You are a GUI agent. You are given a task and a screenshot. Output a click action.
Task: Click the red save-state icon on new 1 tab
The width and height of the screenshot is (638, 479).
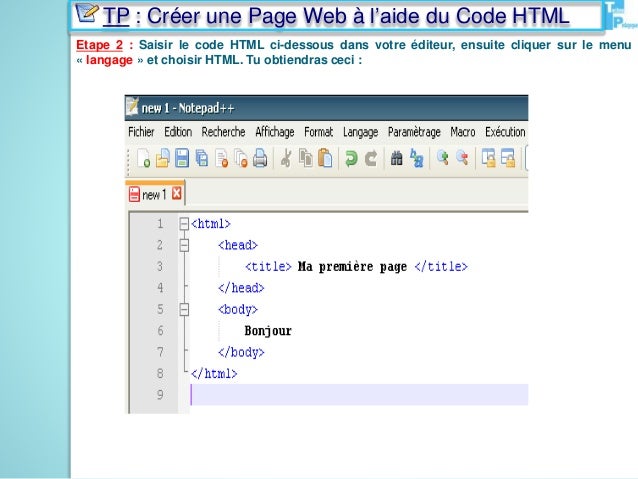[x=134, y=195]
